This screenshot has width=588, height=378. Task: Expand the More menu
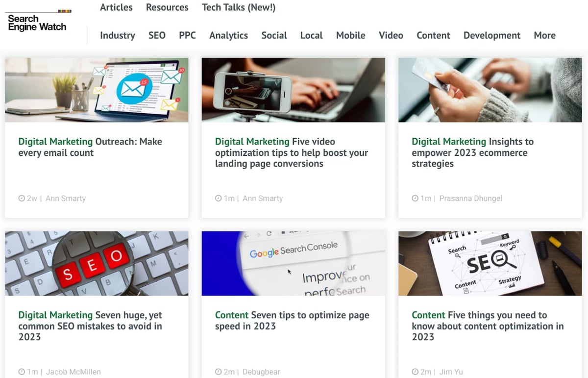pos(545,35)
